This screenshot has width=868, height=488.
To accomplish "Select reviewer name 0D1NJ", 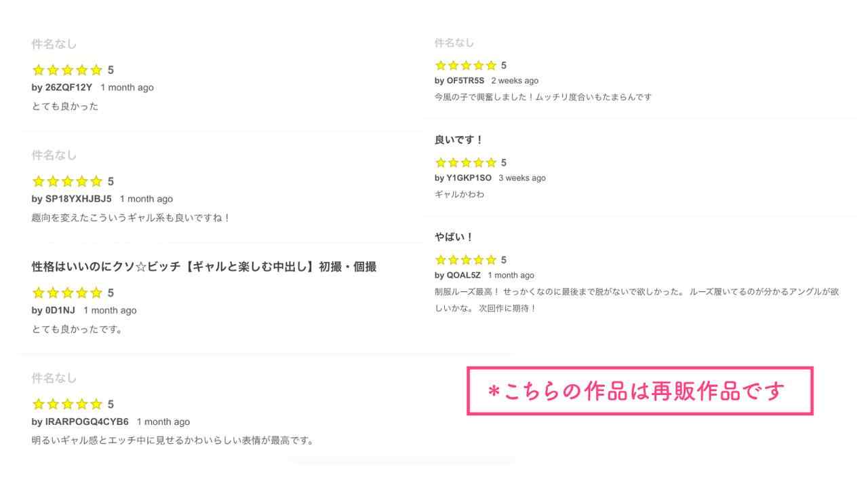I will pyautogui.click(x=60, y=310).
